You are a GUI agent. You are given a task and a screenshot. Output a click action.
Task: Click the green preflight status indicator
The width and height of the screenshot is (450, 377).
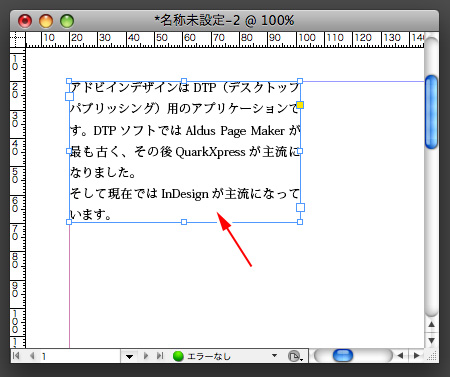point(178,356)
